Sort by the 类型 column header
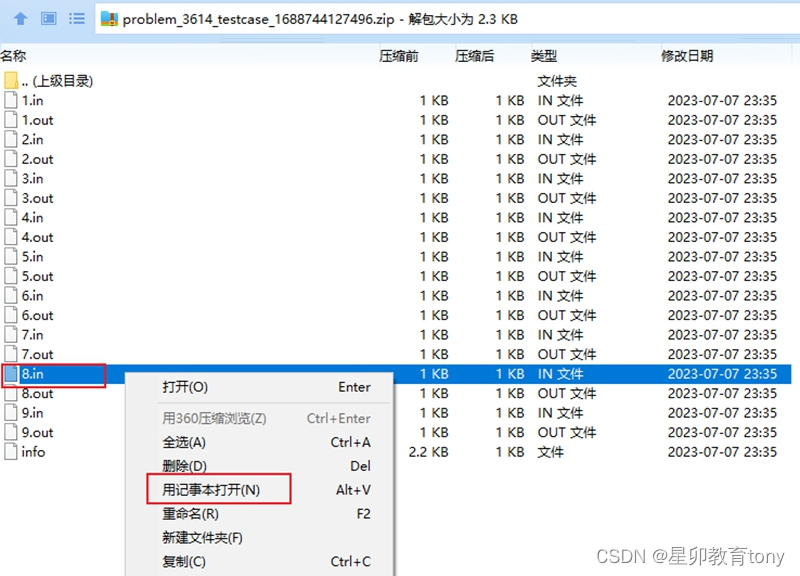The width and height of the screenshot is (800, 576). 543,56
